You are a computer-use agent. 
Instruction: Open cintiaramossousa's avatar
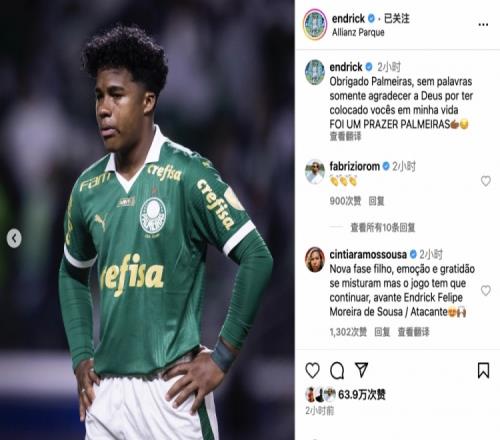click(x=315, y=259)
